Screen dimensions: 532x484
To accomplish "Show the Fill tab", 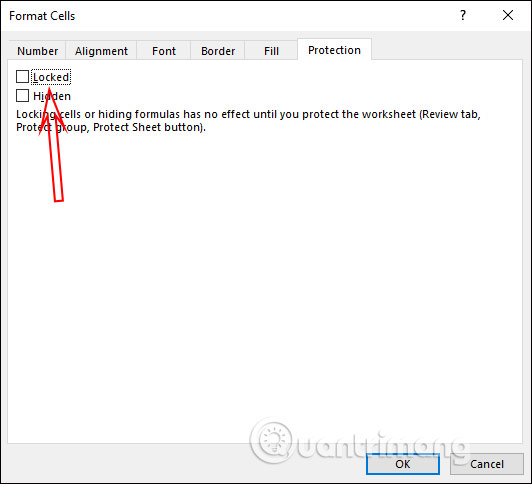I will coord(271,51).
